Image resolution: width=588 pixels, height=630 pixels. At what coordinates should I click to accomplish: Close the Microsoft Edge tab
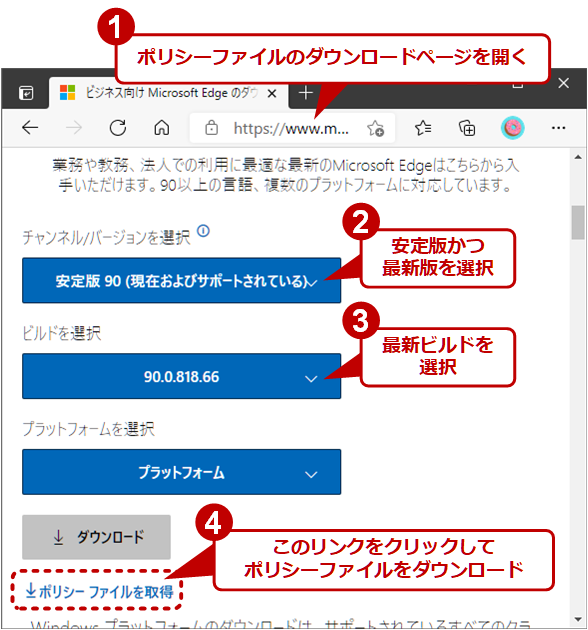tap(272, 94)
